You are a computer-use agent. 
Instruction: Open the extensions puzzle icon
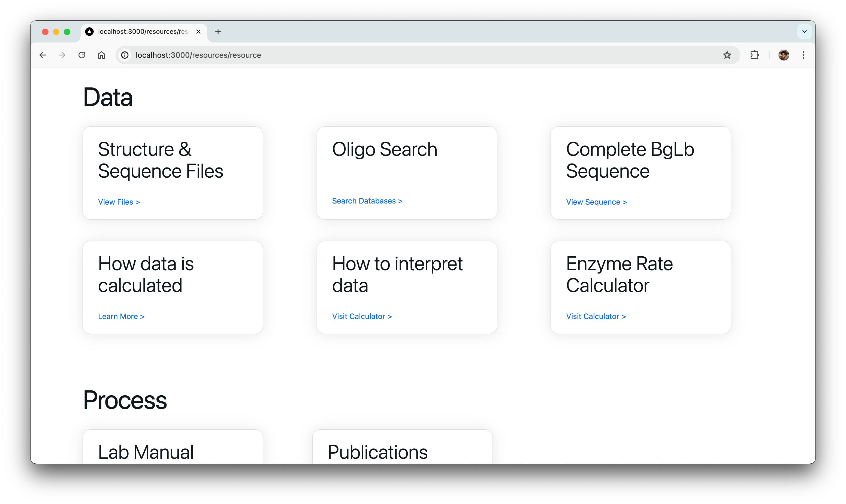click(754, 55)
